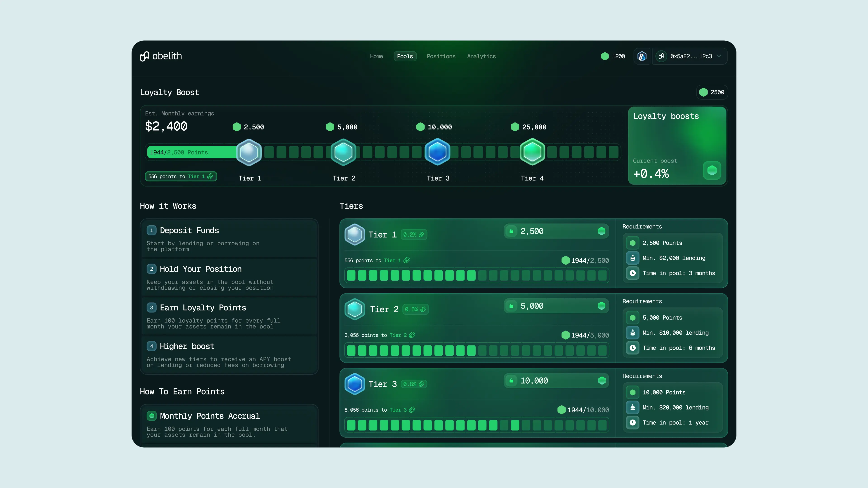Select step 2 Hold Your Position card

point(229,277)
